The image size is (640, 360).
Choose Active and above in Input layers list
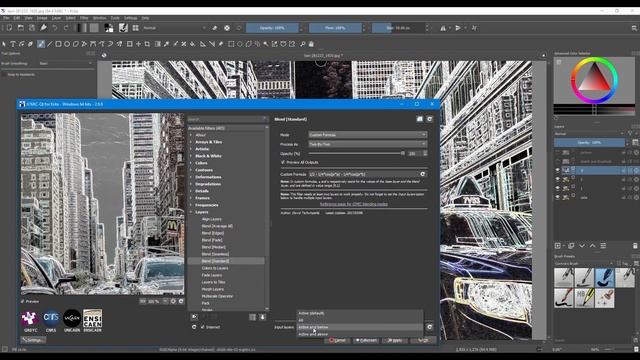[360, 334]
